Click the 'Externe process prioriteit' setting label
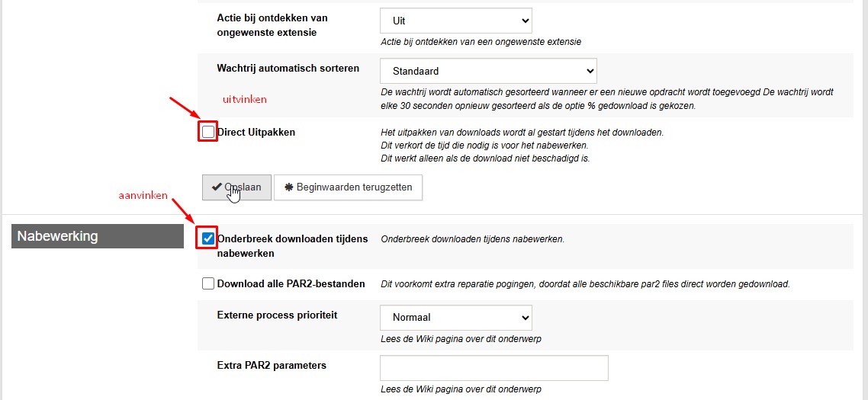 (x=278, y=315)
